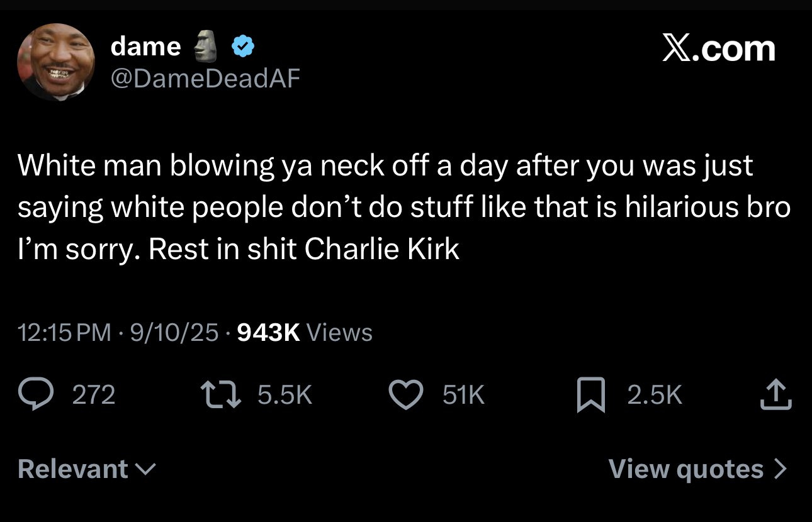Click the chevron next to Relevant

click(146, 470)
